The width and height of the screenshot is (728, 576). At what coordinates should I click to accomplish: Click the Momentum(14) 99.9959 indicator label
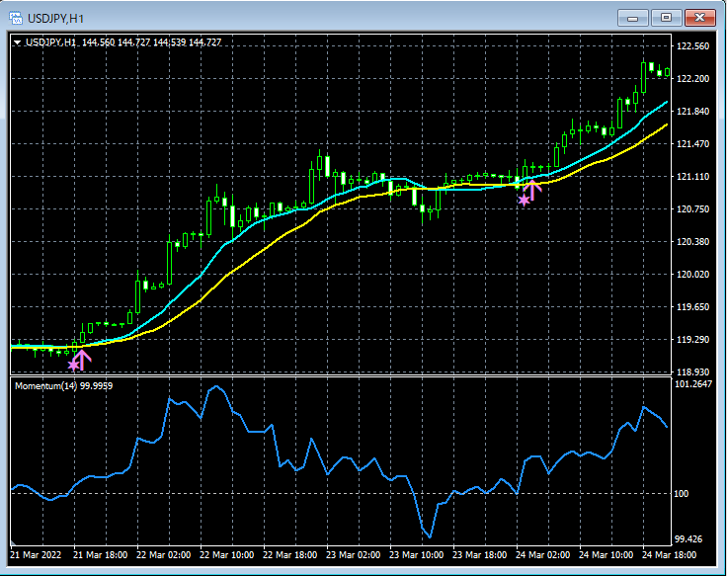coord(63,386)
